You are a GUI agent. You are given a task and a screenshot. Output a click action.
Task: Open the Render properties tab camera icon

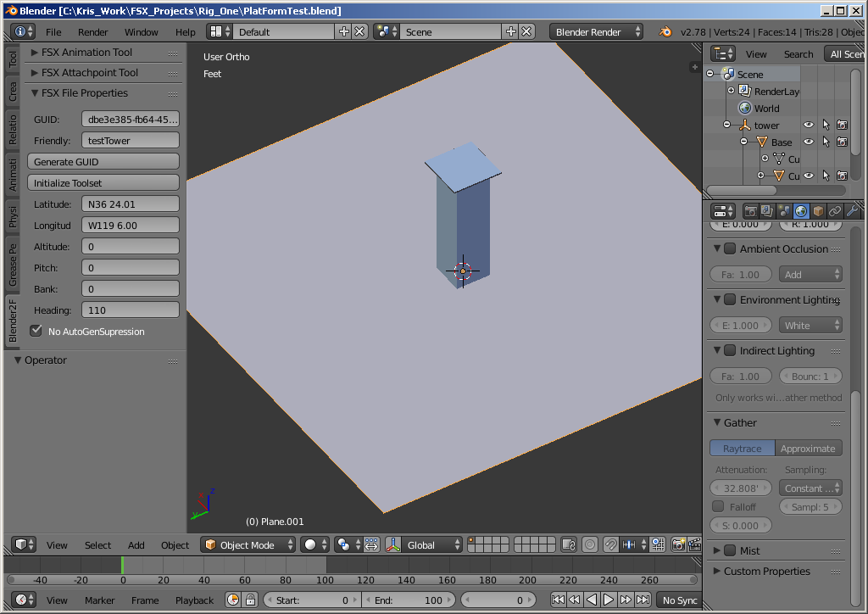pos(750,211)
